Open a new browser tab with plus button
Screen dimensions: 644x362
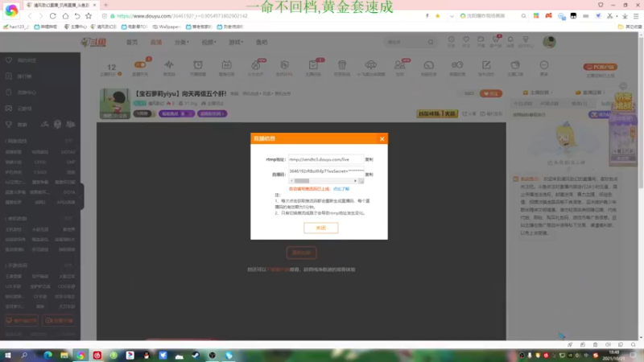pyautogui.click(x=105, y=5)
